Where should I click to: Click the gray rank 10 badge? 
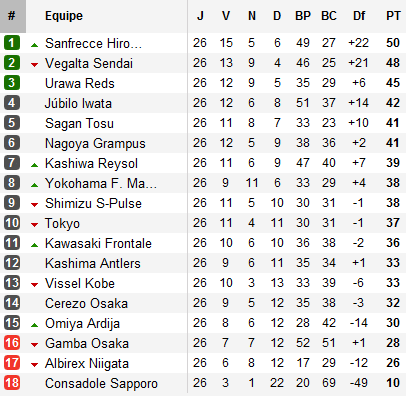coord(12,223)
